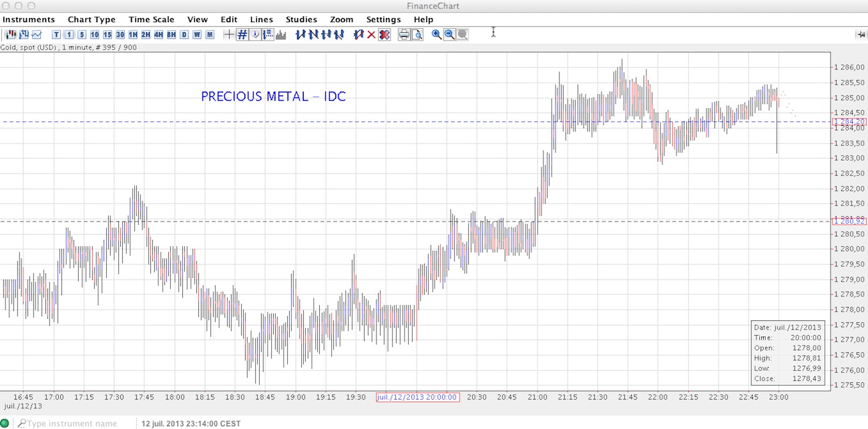
Task: Open the print preview icon
Action: point(417,35)
